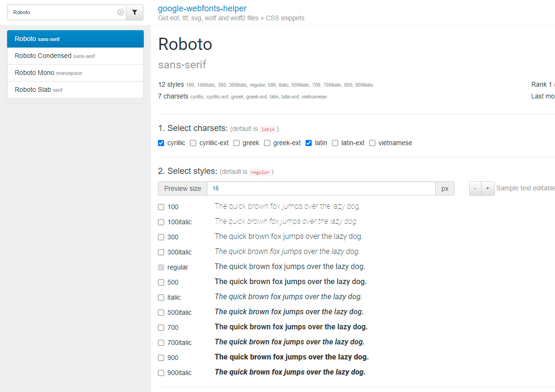Check the 300 style checkbox
The height and width of the screenshot is (392, 555).
pyautogui.click(x=161, y=237)
